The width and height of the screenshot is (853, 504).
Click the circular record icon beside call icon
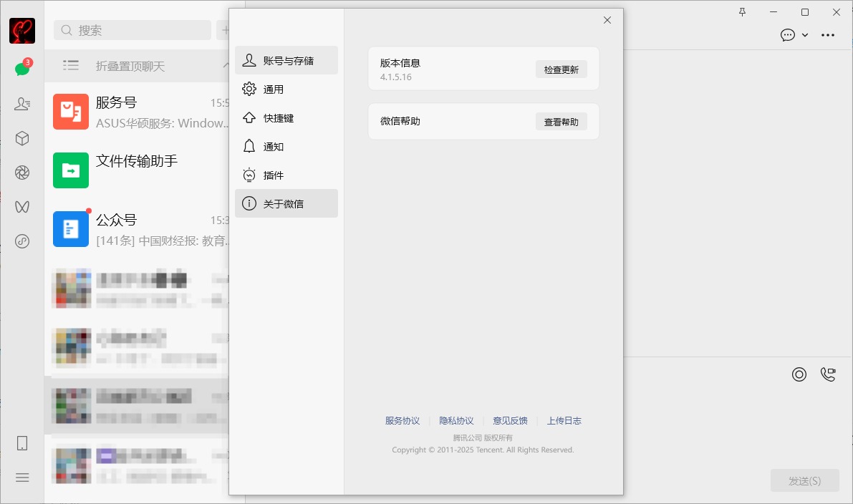pyautogui.click(x=799, y=374)
